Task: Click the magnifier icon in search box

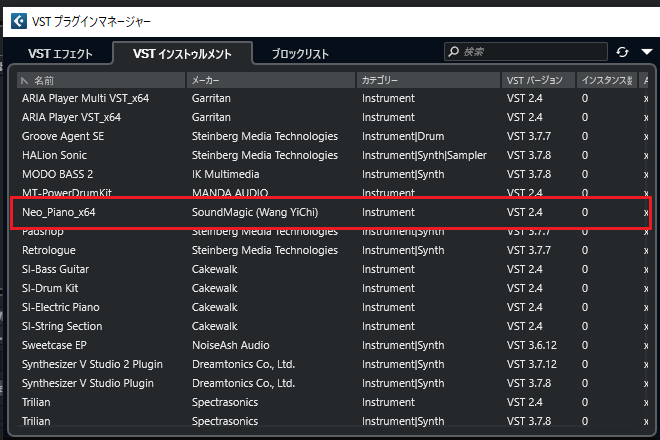Action: (453, 51)
